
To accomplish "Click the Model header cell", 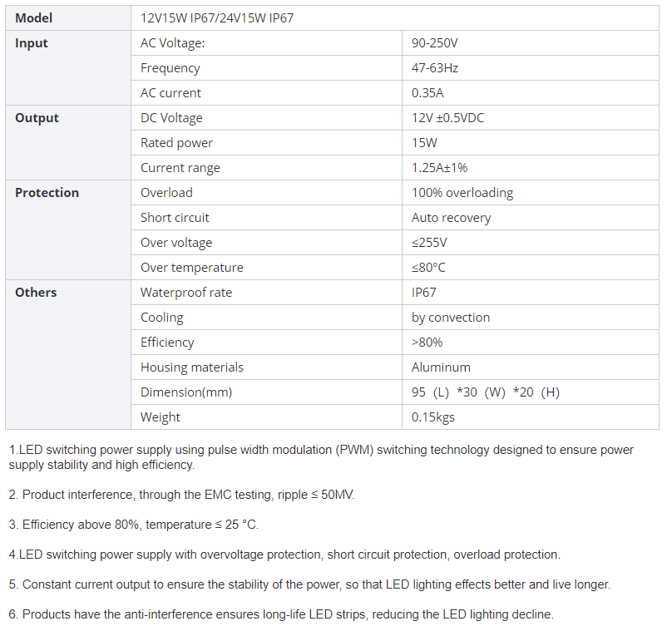I will pyautogui.click(x=33, y=18).
